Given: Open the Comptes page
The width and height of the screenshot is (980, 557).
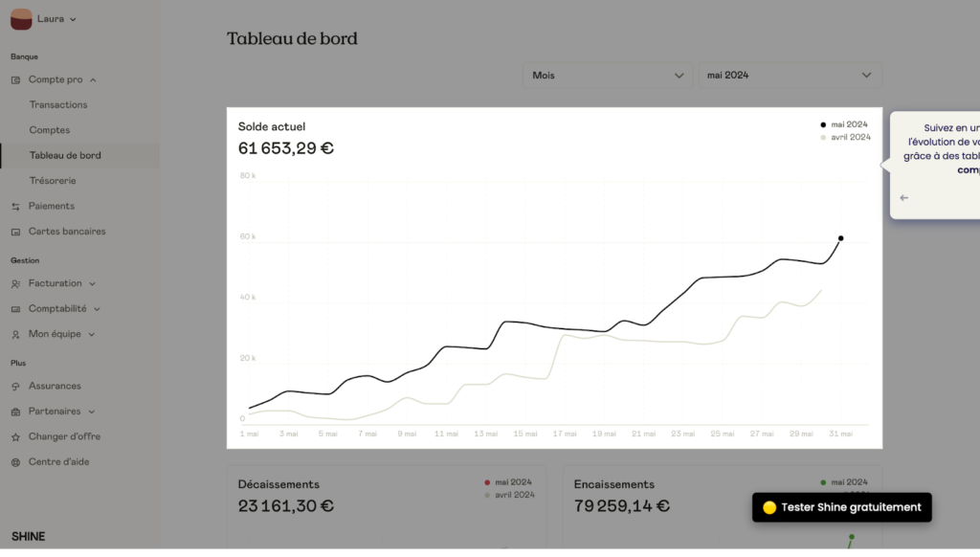Looking at the screenshot, I should point(50,130).
